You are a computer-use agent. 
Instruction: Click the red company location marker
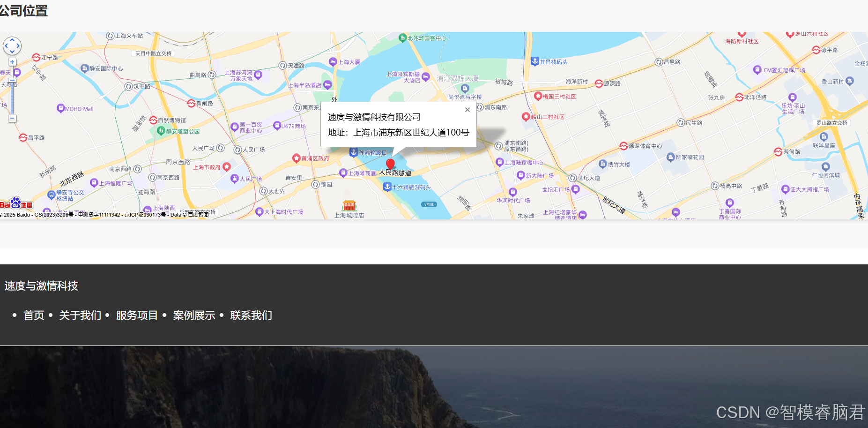[x=390, y=165]
